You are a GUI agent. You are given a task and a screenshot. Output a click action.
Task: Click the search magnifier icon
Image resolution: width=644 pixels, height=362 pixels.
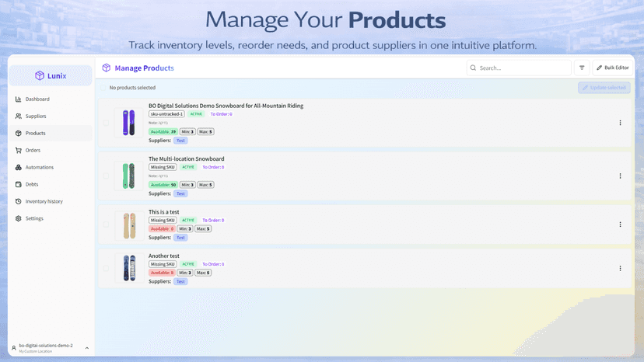(473, 68)
